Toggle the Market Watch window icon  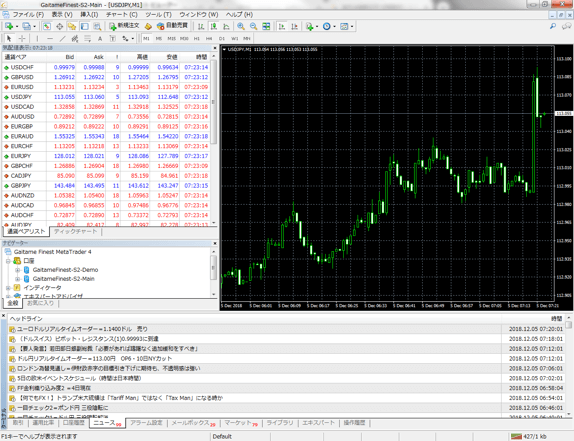tap(47, 26)
